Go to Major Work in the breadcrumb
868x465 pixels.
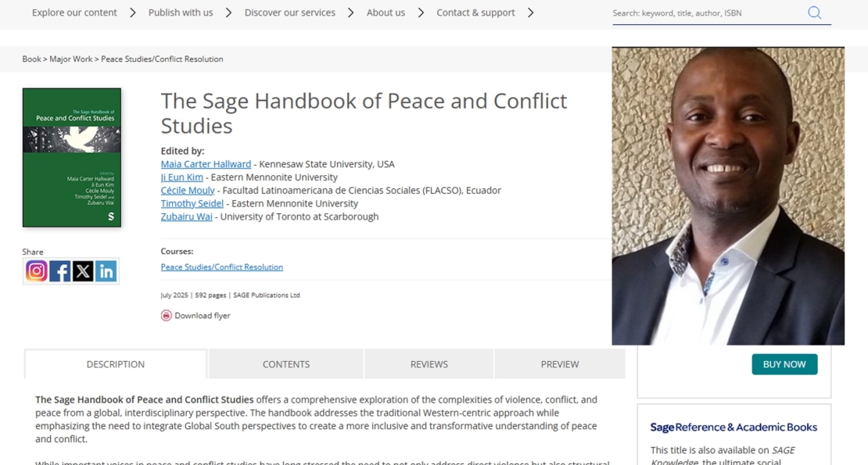click(x=71, y=59)
